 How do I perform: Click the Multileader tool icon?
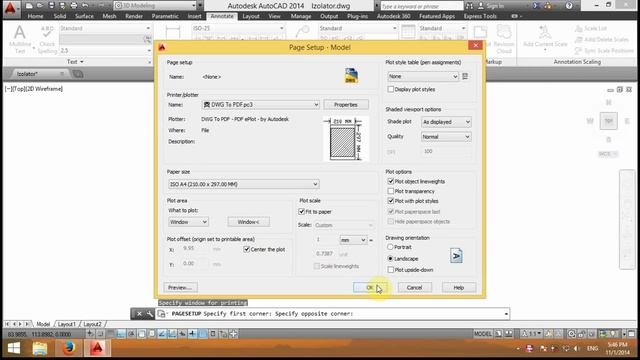point(302,32)
